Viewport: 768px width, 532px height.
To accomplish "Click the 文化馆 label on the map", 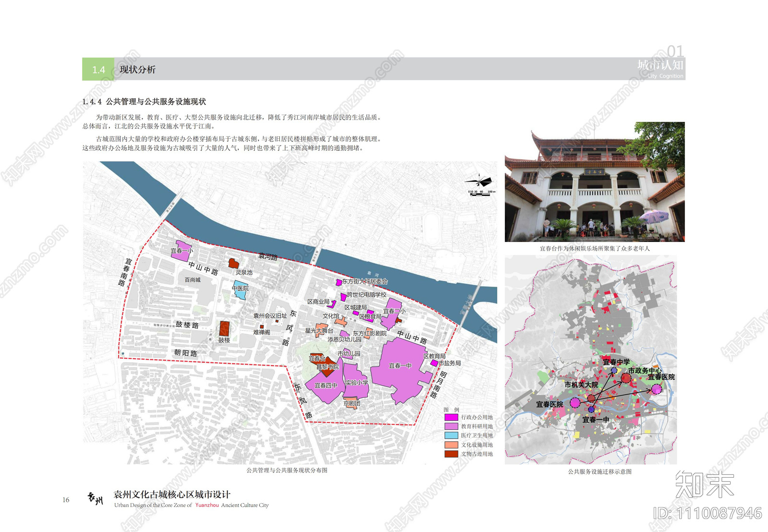I will [x=331, y=316].
